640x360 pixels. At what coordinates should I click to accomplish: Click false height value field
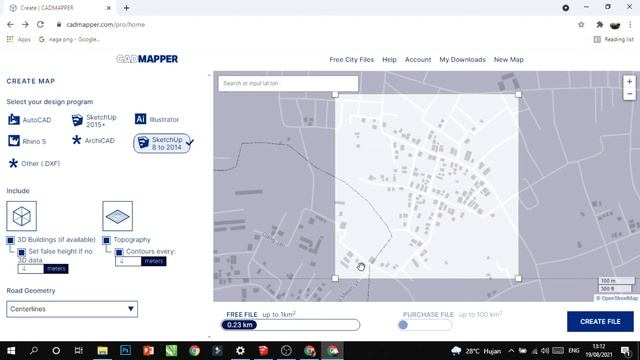click(31, 269)
